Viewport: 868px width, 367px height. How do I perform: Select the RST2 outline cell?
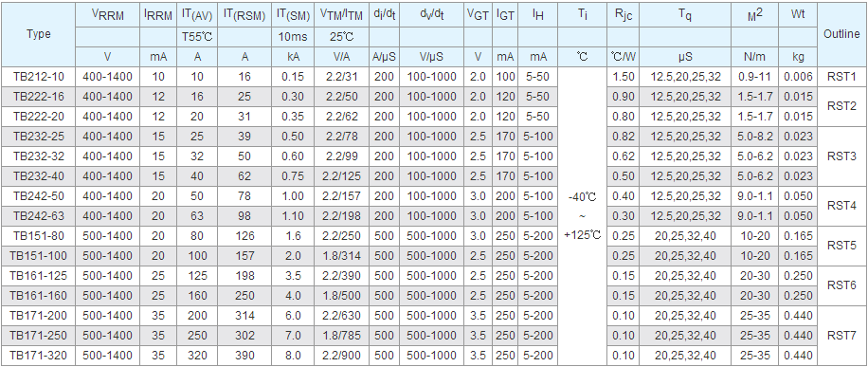pyautogui.click(x=841, y=106)
